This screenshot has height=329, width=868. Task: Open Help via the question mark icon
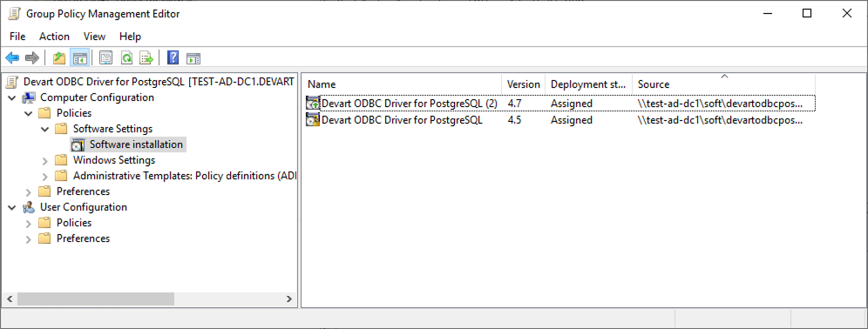[x=173, y=57]
